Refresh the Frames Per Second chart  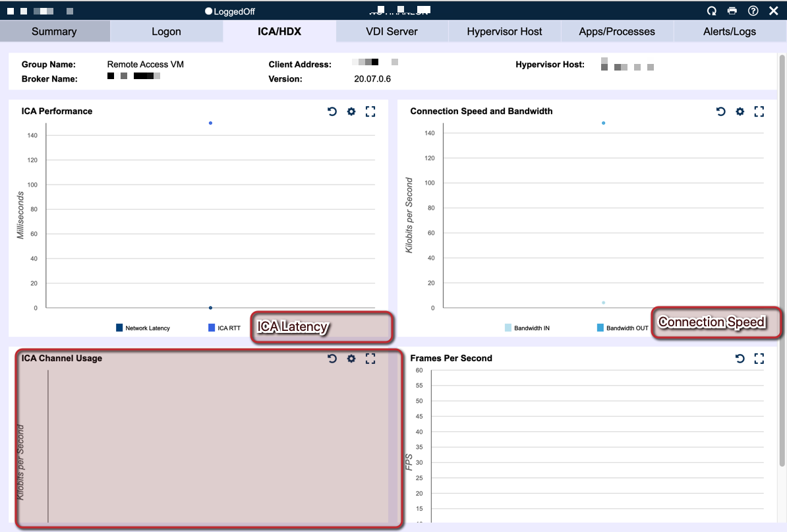click(x=740, y=359)
